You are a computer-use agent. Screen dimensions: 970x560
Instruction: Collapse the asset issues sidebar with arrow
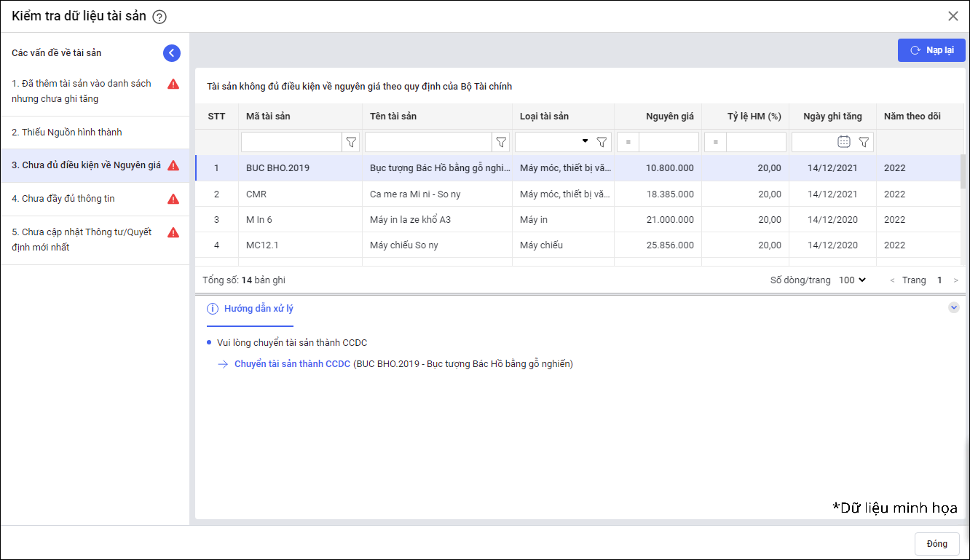point(172,52)
